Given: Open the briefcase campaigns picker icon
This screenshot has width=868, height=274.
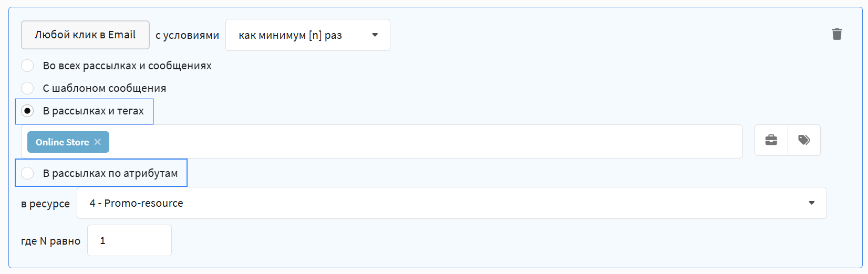Looking at the screenshot, I should click(x=771, y=140).
